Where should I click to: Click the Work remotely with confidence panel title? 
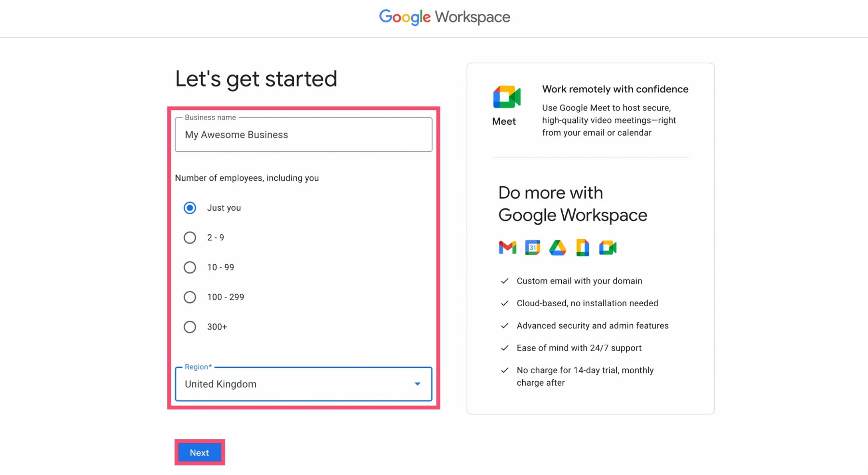615,89
